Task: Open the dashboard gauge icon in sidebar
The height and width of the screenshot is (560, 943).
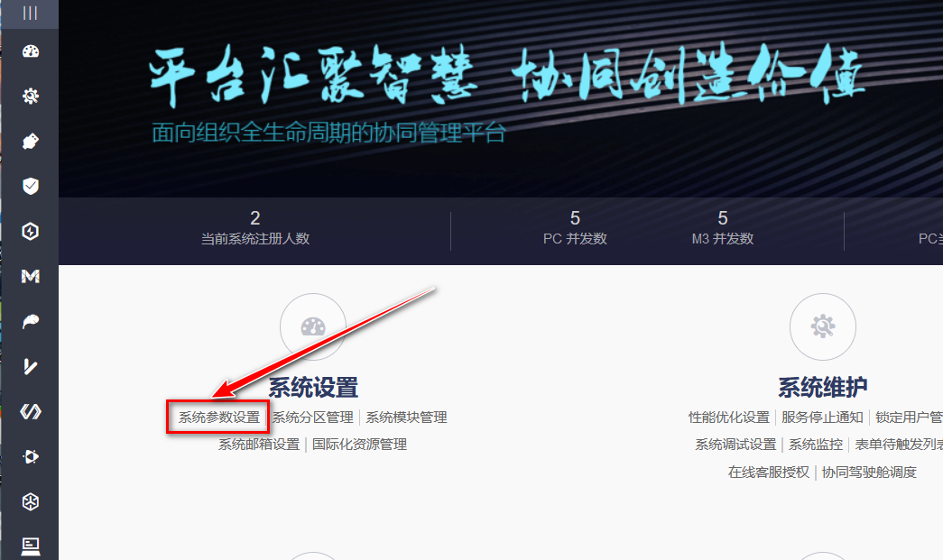Action: (x=31, y=51)
